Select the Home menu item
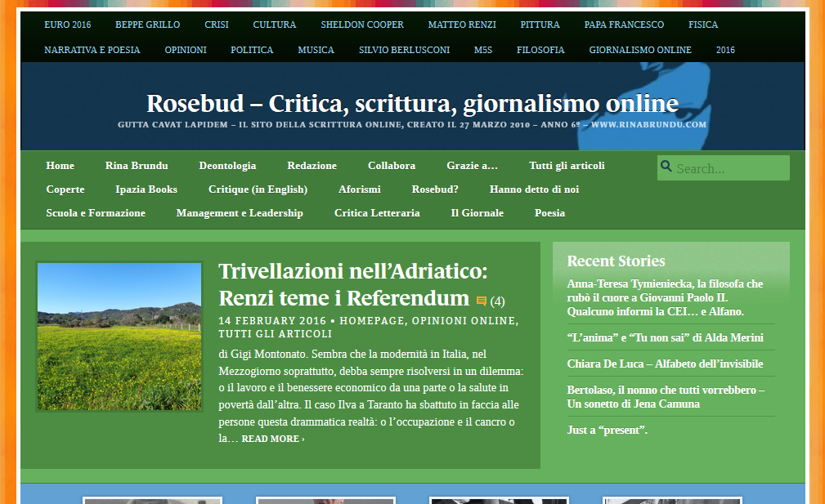The width and height of the screenshot is (825, 504). point(60,166)
